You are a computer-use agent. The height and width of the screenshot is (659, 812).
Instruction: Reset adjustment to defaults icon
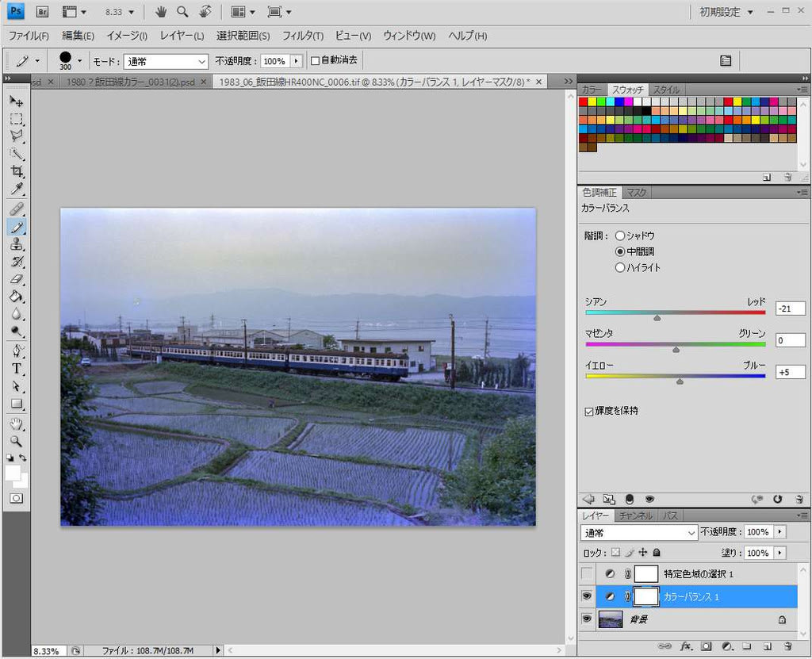[x=778, y=499]
